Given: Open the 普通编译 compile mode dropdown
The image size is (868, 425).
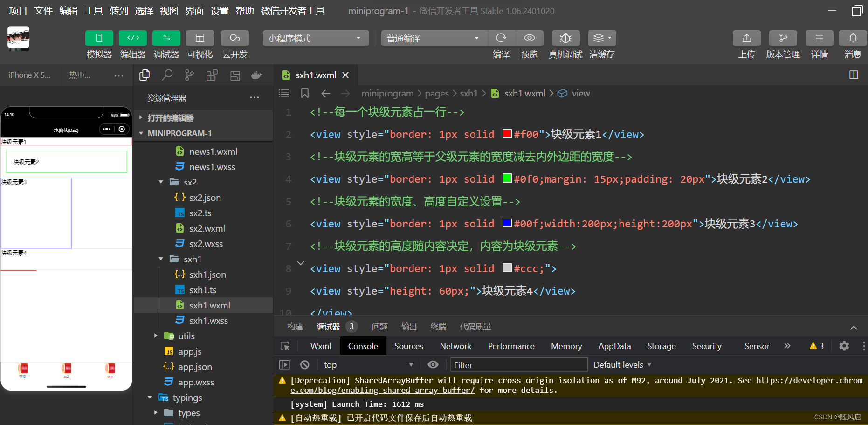Looking at the screenshot, I should point(434,38).
